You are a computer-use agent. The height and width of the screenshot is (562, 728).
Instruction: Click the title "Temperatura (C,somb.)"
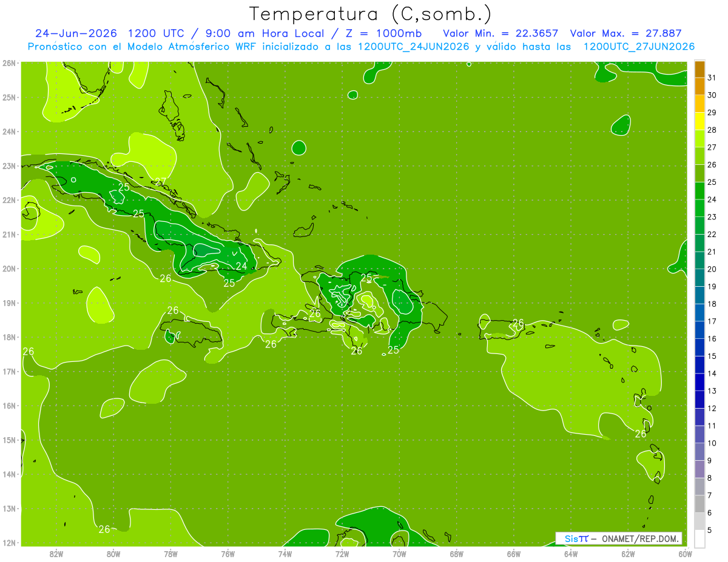(370, 14)
